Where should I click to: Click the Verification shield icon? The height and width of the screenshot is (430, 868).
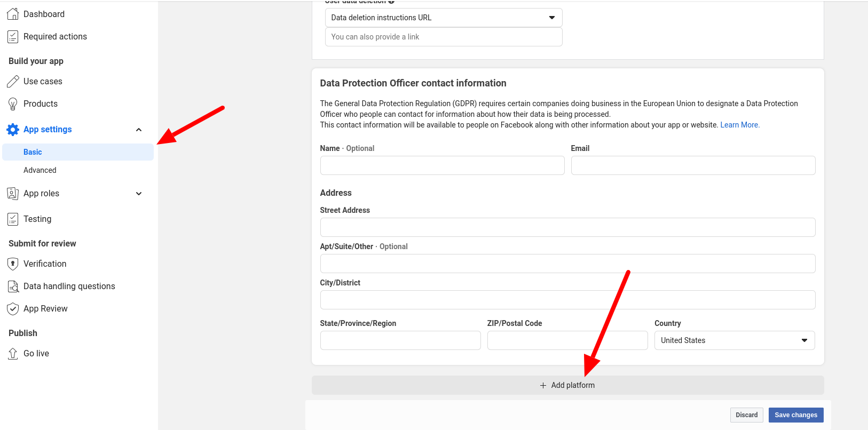point(13,264)
